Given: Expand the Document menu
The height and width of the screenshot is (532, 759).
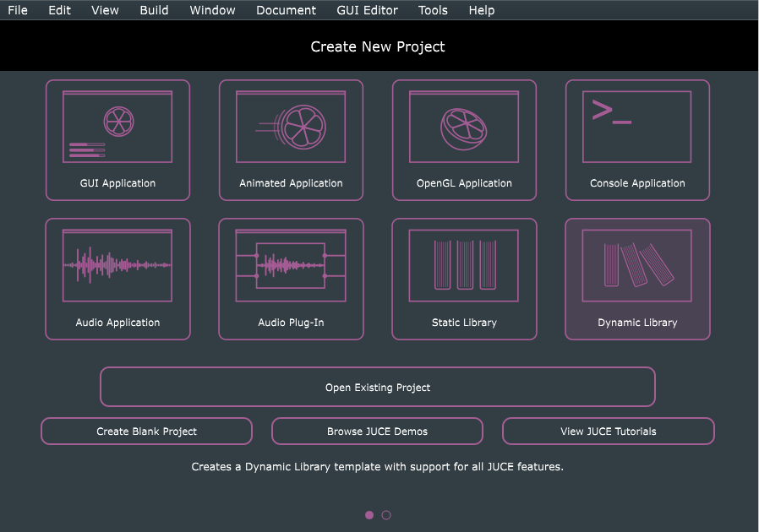Looking at the screenshot, I should pyautogui.click(x=286, y=10).
